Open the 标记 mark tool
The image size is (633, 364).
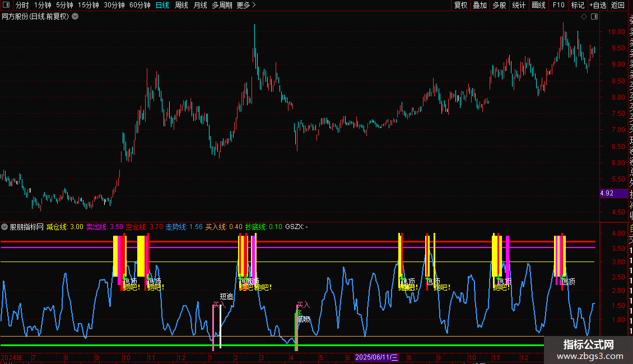tap(577, 5)
